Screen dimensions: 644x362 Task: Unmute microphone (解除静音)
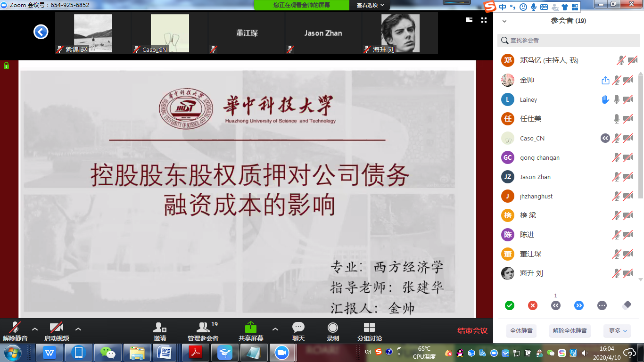15,328
